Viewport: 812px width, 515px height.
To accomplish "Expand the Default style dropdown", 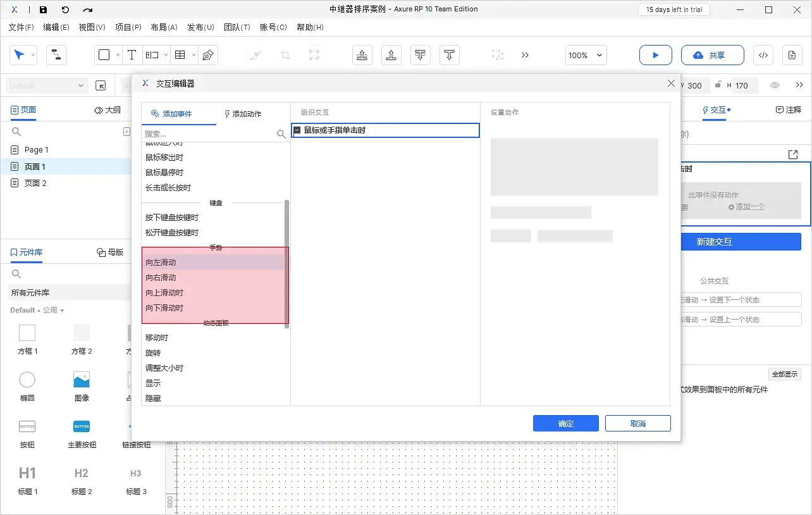I will (47, 85).
